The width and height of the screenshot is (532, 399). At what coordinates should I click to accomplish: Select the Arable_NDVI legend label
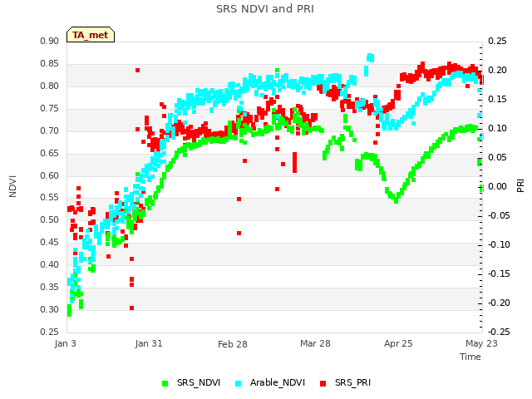(278, 382)
